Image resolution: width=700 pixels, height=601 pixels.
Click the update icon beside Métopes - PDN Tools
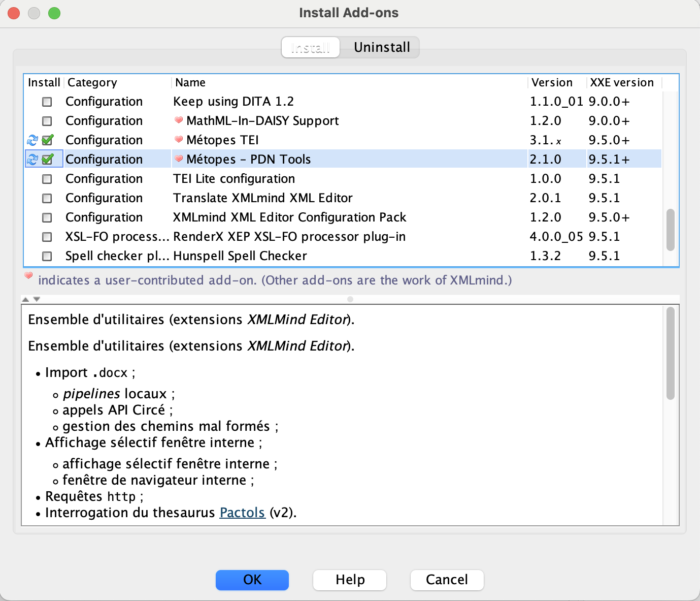coord(32,160)
